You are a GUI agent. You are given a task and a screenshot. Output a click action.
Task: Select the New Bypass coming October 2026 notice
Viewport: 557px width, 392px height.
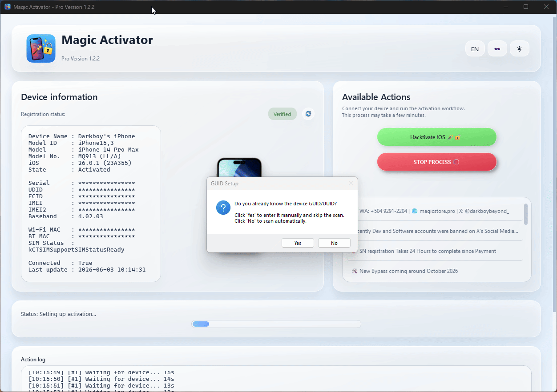[x=408, y=271]
